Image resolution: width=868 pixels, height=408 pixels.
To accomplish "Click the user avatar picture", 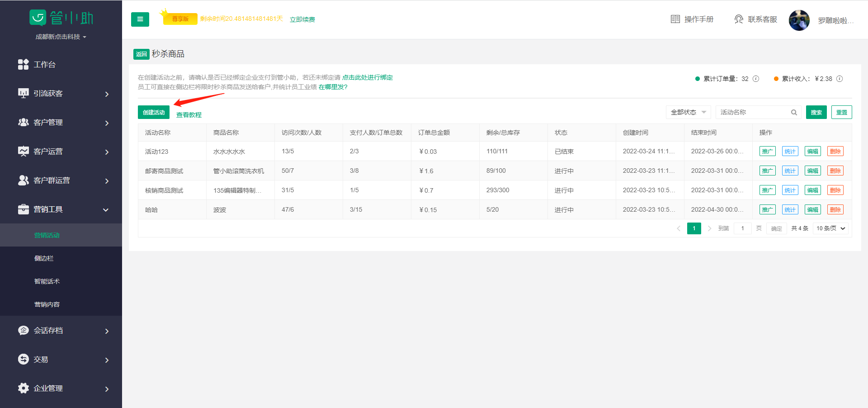I will pyautogui.click(x=799, y=20).
